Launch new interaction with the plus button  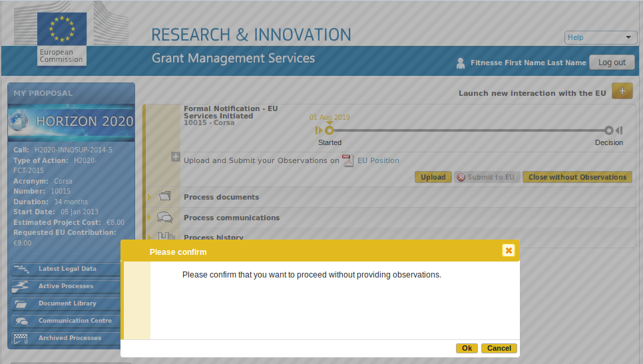pos(622,91)
